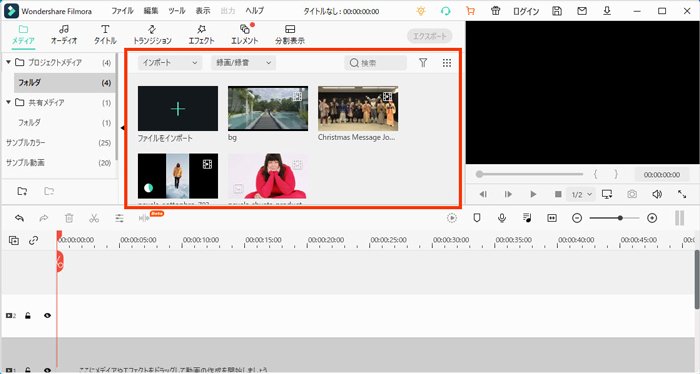Click the microphone voiceover icon
700x374 pixels.
(502, 218)
